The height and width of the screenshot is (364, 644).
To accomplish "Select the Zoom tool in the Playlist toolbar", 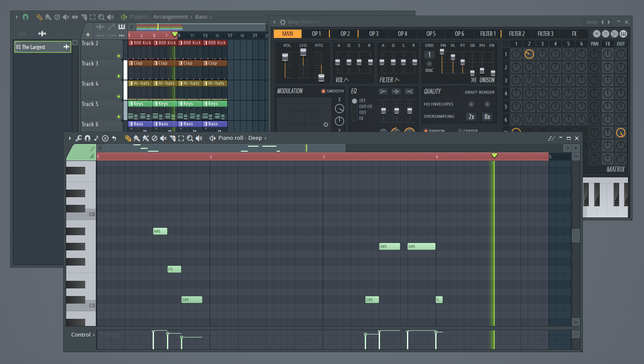I will click(102, 17).
